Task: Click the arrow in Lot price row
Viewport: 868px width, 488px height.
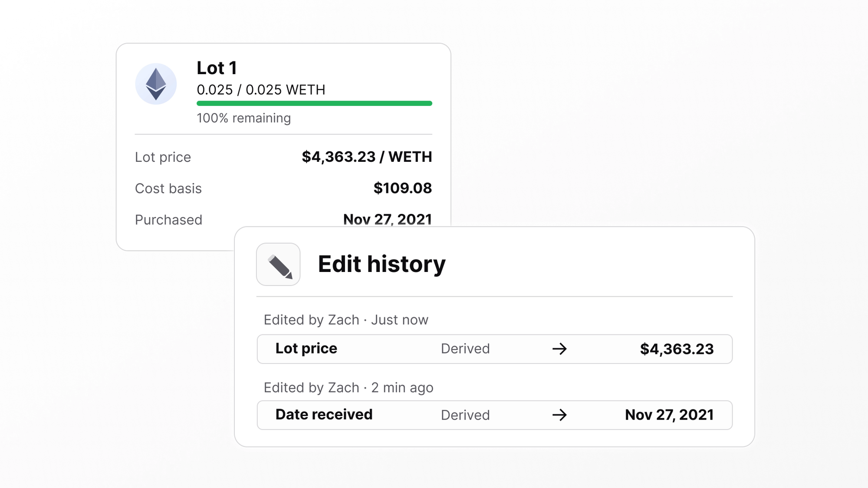Action: point(559,349)
